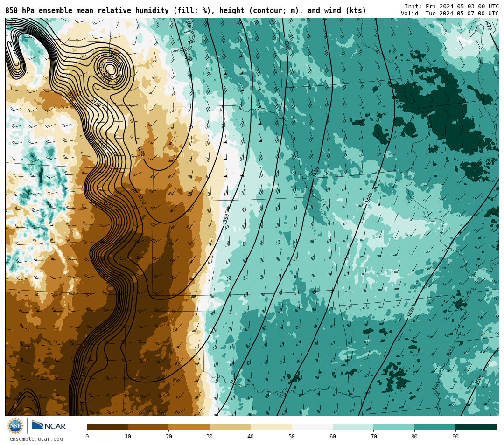Click the 10-20 brown colorbar segment

pos(148,427)
